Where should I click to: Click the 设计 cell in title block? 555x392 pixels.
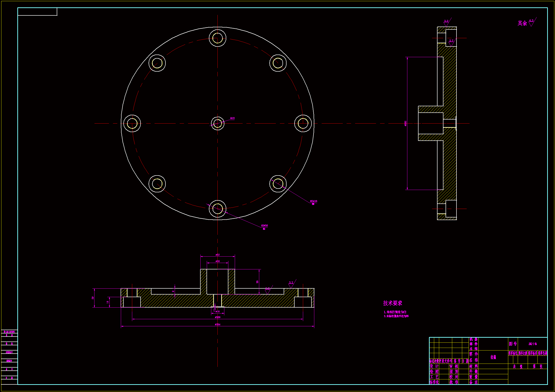[x=434, y=366]
